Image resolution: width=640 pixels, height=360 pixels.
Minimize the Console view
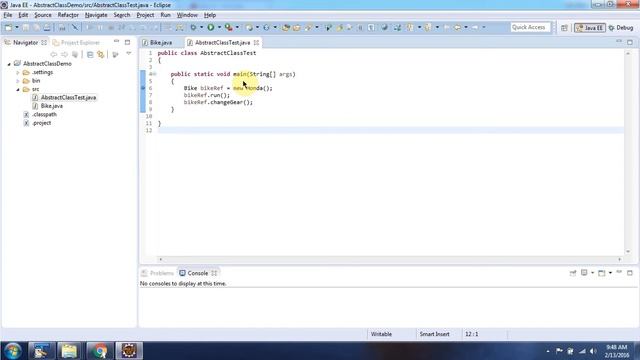pos(619,272)
